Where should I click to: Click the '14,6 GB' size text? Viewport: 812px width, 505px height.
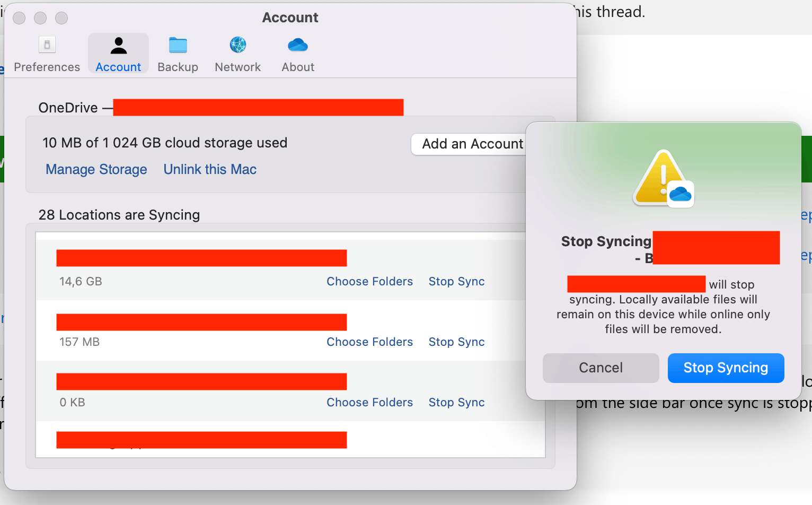[81, 282]
